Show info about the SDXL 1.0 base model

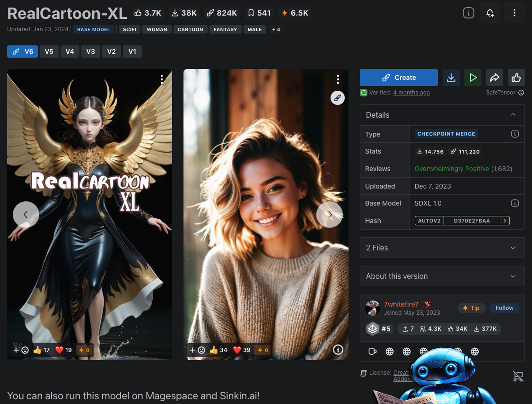[515, 203]
